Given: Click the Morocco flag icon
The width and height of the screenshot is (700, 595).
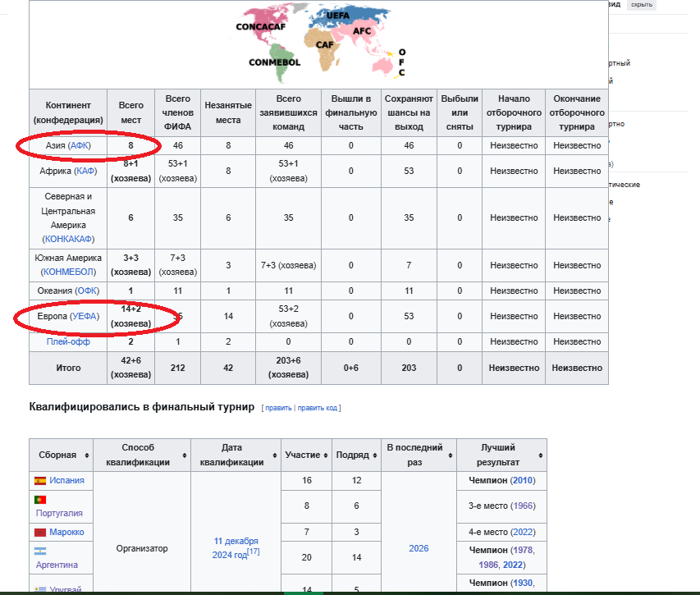Looking at the screenshot, I should click(x=40, y=533).
